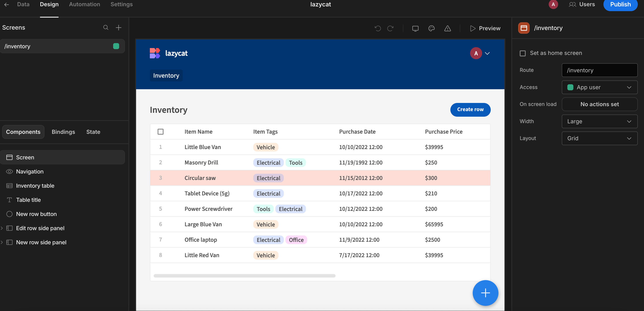The image size is (644, 311).
Task: Click the Office tag on Office laptop
Action: [296, 240]
